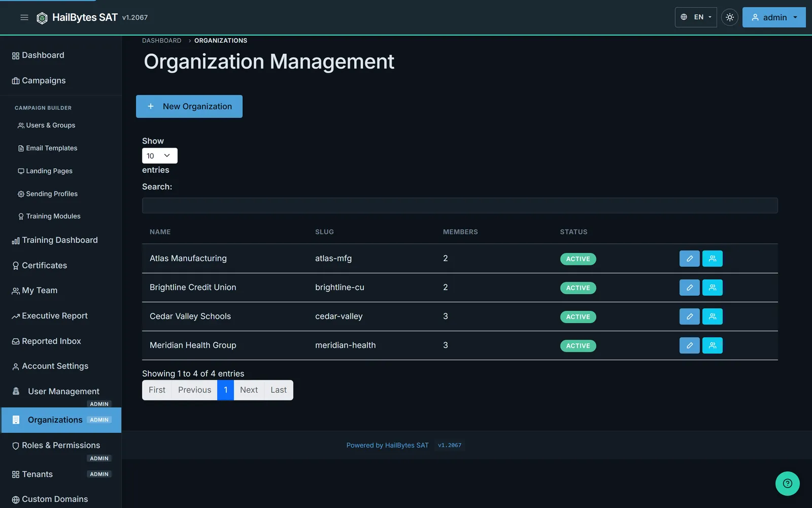This screenshot has height=508, width=812.
Task: Click the My Team people icon
Action: point(16,291)
